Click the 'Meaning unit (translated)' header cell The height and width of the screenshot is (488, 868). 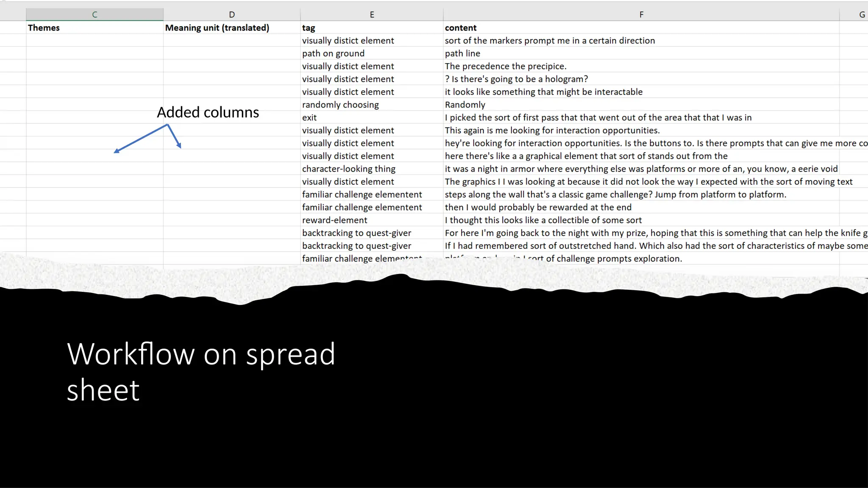[232, 28]
